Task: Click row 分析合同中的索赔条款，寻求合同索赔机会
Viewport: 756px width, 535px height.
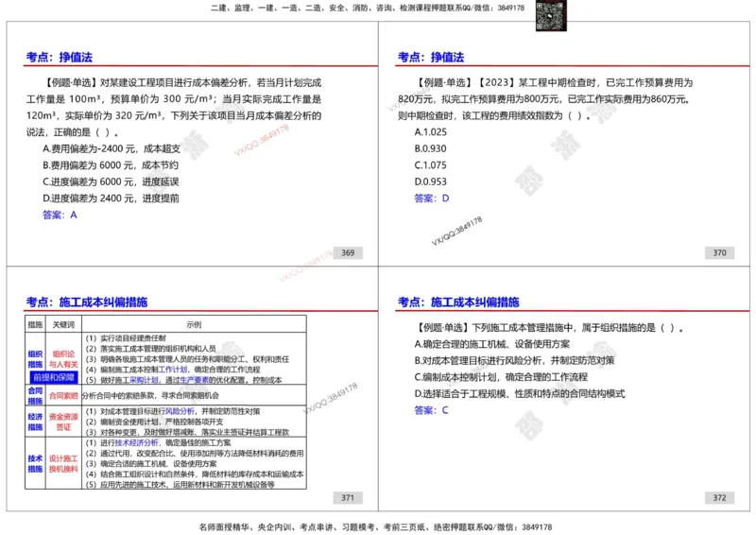Action: pyautogui.click(x=150, y=396)
